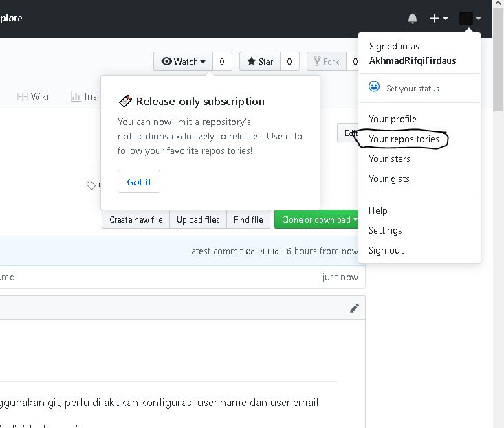Open Your profile from the menu

pyautogui.click(x=392, y=119)
